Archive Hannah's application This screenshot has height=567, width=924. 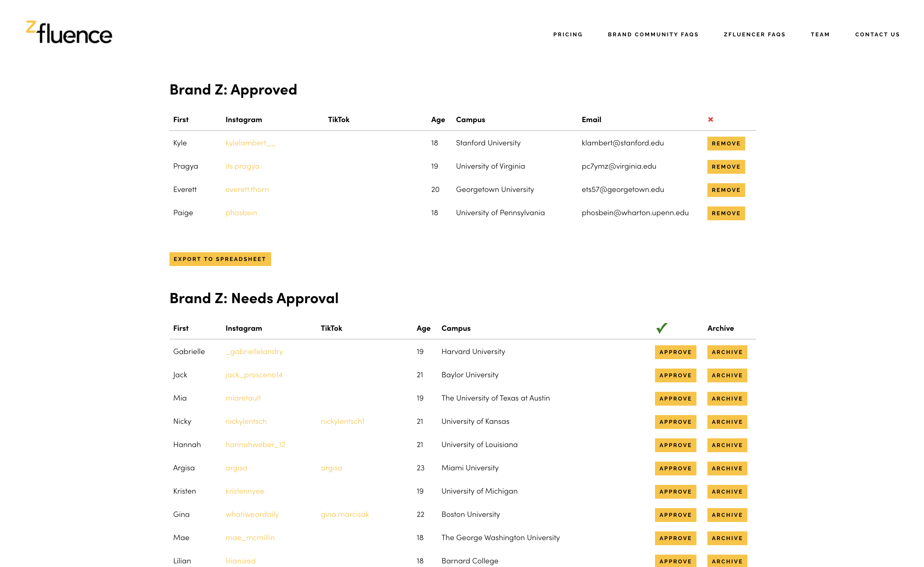727,445
